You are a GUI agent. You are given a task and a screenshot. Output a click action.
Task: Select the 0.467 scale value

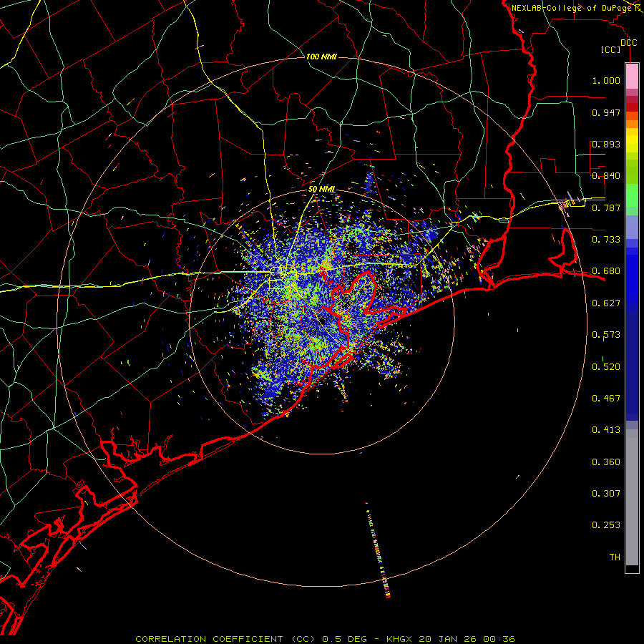(x=606, y=399)
